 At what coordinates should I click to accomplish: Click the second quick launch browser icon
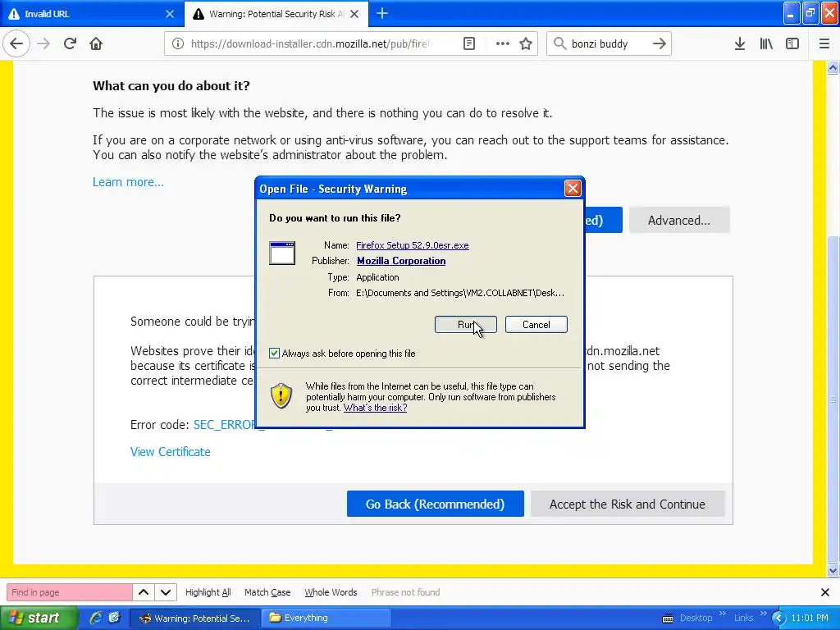point(114,618)
